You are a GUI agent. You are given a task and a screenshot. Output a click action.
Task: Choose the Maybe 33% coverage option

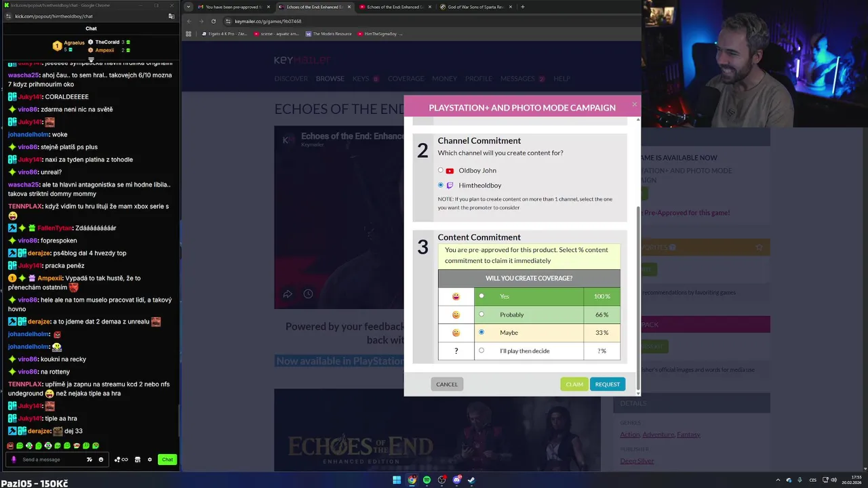(481, 333)
